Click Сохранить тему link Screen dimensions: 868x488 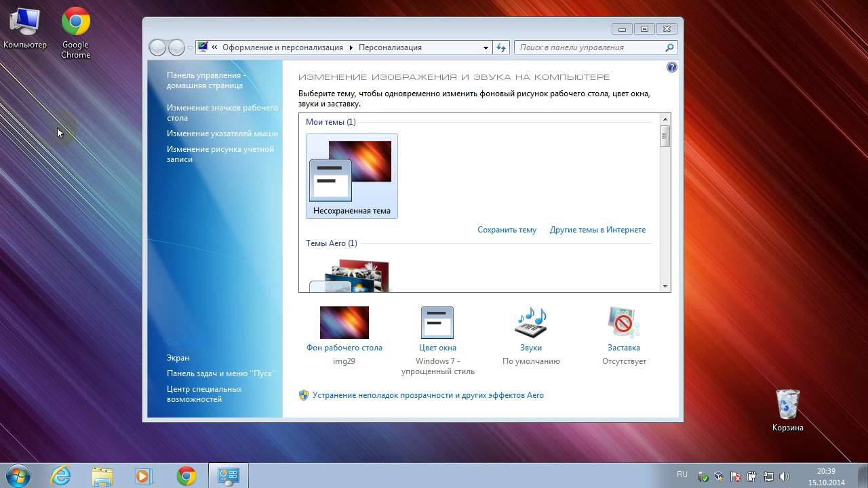click(x=507, y=230)
